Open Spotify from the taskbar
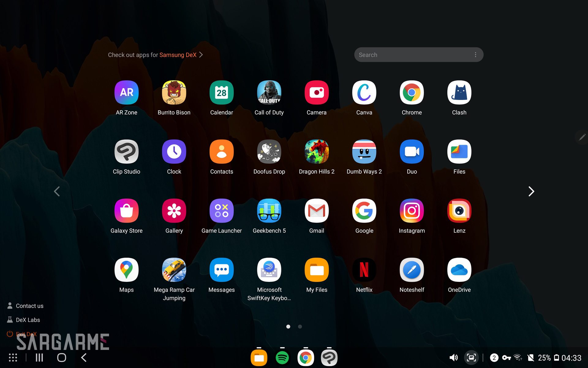 click(282, 358)
